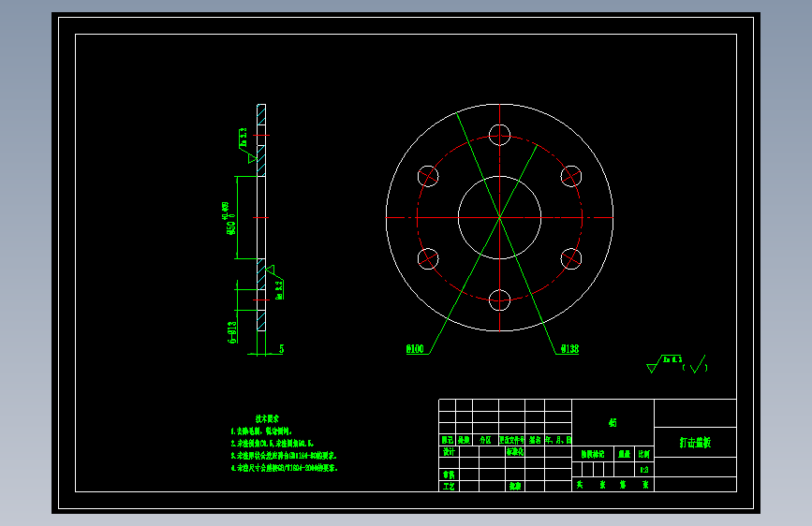Select the thickness dimension value 5
This screenshot has height=526, width=812.
coord(281,349)
